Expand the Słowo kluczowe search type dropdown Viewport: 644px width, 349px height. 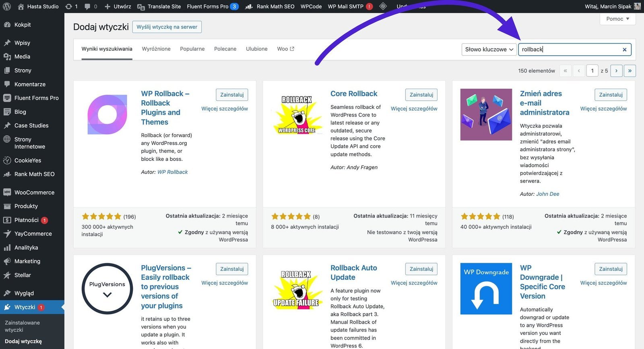[489, 49]
